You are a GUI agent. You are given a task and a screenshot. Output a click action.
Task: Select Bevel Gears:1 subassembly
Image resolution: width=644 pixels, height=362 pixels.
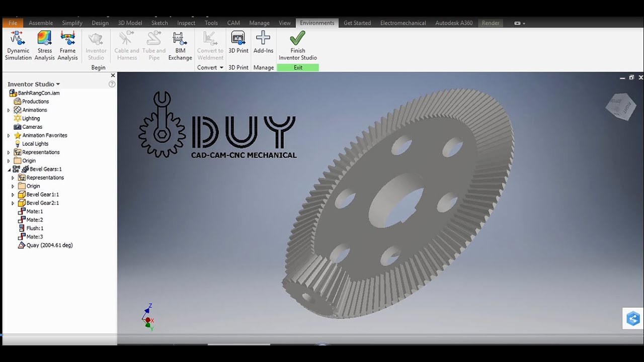click(37, 169)
